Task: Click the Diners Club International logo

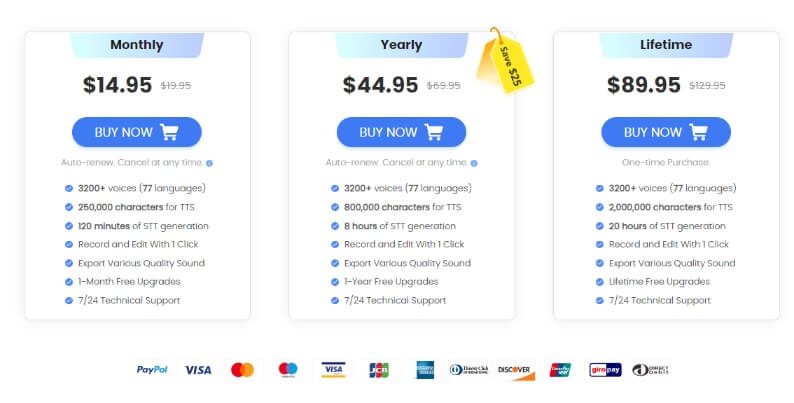Action: (x=469, y=370)
